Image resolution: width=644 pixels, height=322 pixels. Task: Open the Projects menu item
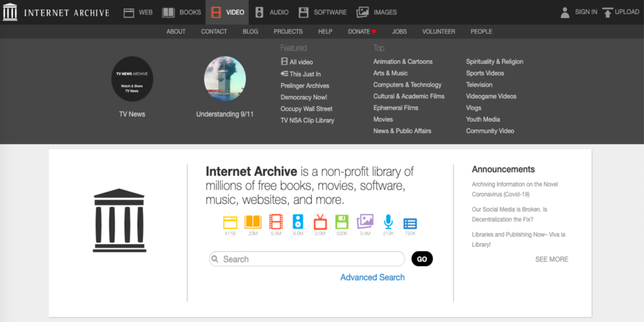[288, 31]
